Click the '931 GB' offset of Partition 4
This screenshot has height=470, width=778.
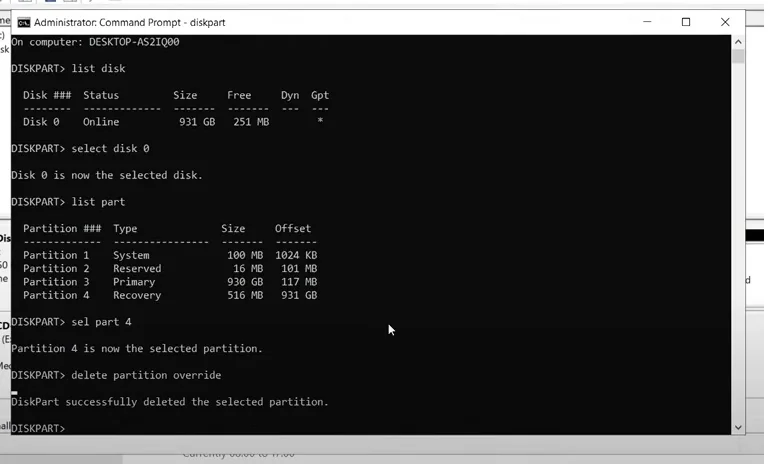point(299,296)
